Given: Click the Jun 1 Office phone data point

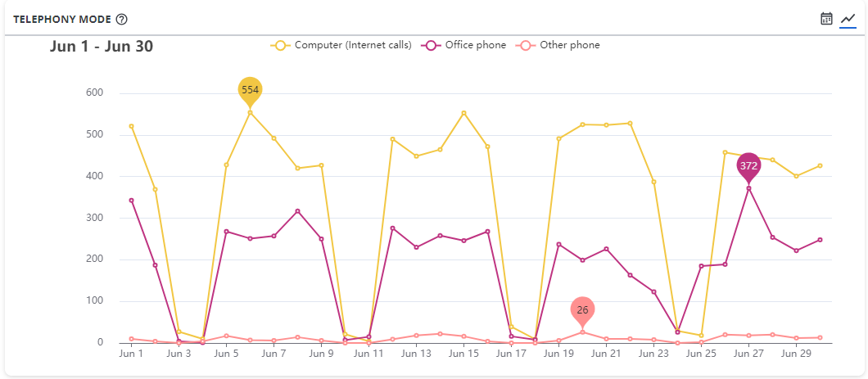Looking at the screenshot, I should tap(131, 200).
